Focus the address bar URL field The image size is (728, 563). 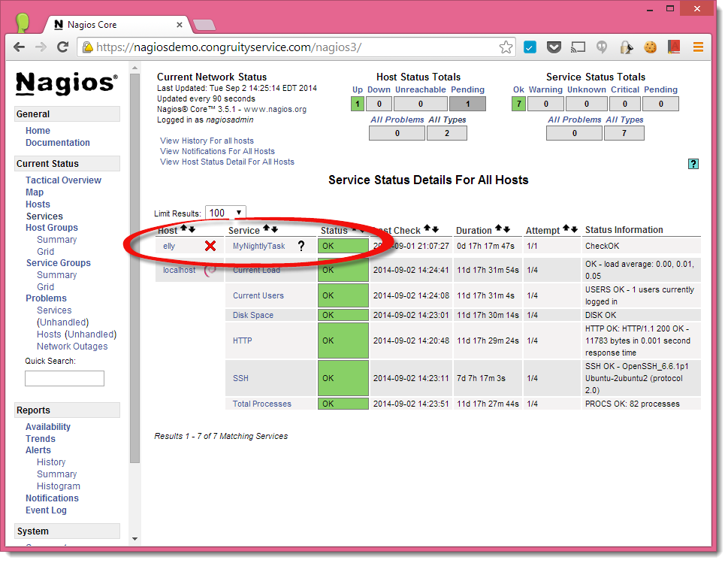pyautogui.click(x=295, y=47)
